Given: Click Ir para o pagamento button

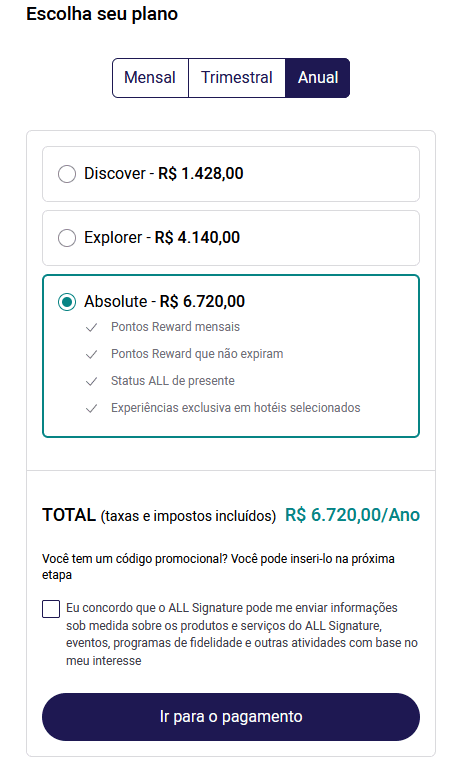Looking at the screenshot, I should coord(231,717).
